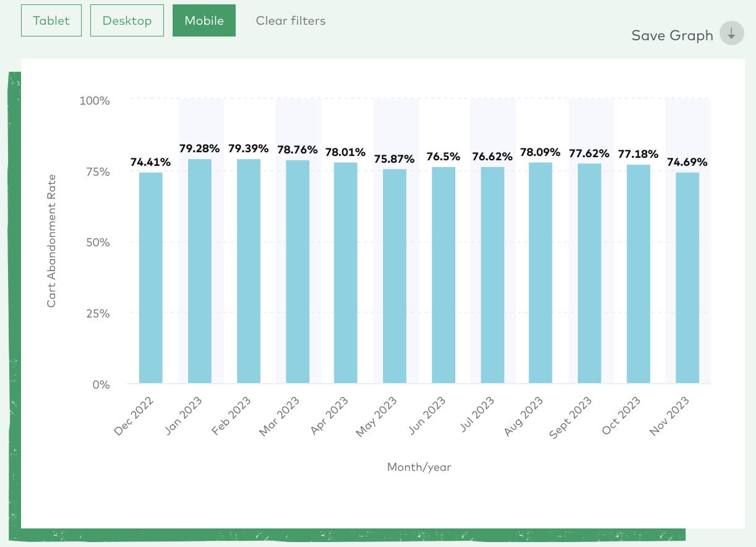This screenshot has height=547, width=756.
Task: Click the Sept 2023 bar
Action: click(x=589, y=273)
